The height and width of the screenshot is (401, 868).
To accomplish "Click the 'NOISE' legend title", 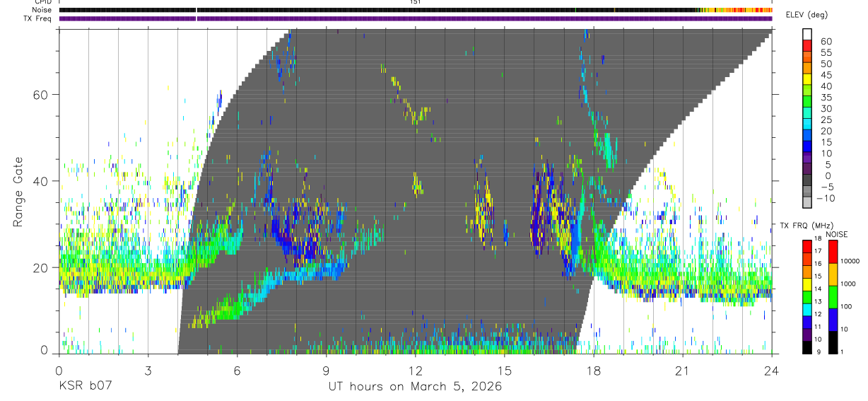I will (836, 234).
